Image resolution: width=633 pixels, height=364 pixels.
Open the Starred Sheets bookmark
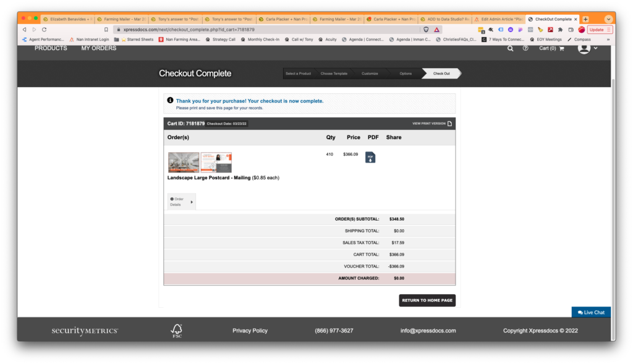tap(137, 40)
